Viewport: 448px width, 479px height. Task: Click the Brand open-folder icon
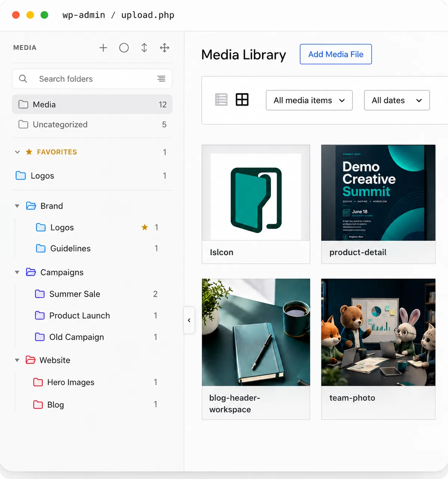click(x=31, y=206)
